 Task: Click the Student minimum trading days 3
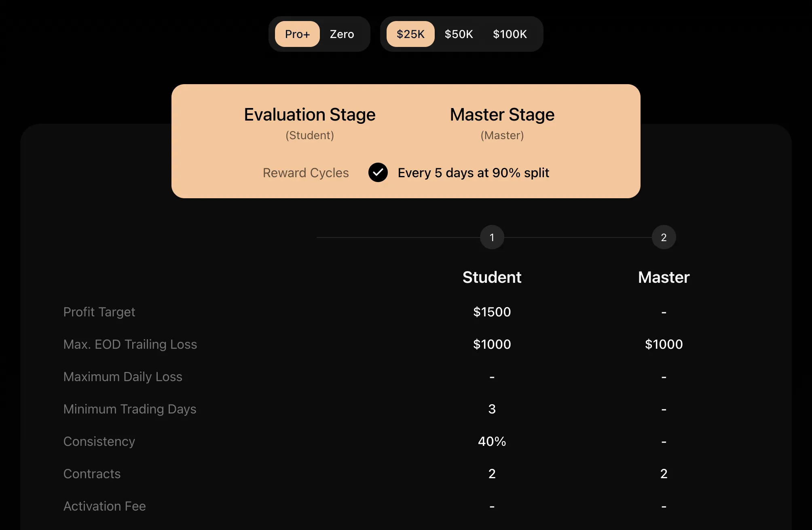(492, 409)
